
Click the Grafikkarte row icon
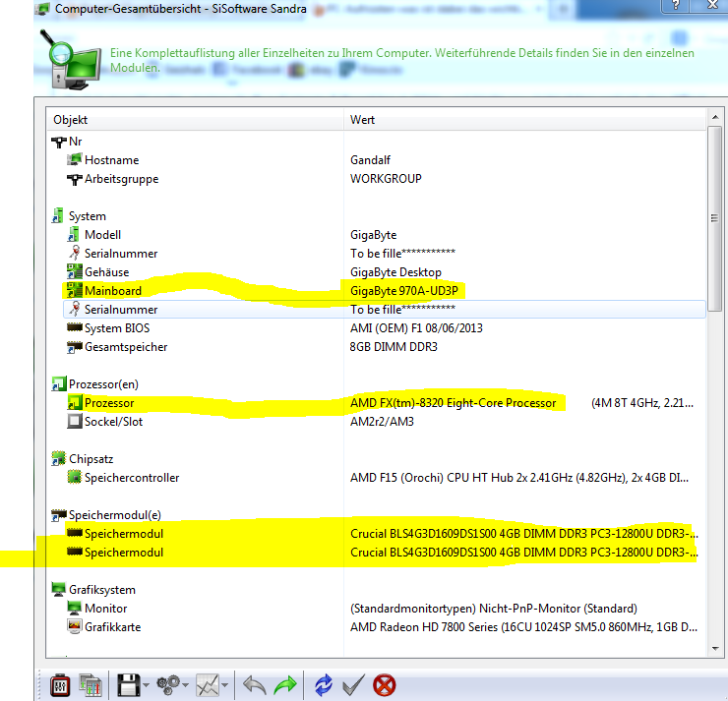[x=75, y=626]
